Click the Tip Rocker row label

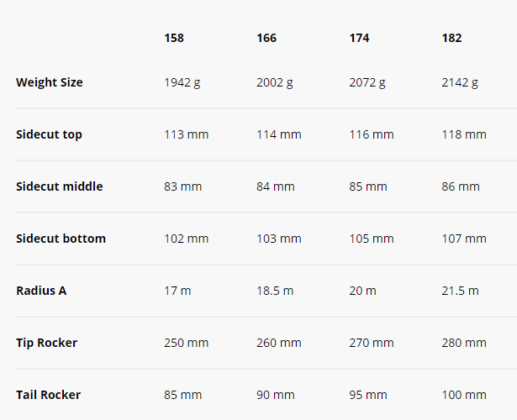pyautogui.click(x=46, y=343)
